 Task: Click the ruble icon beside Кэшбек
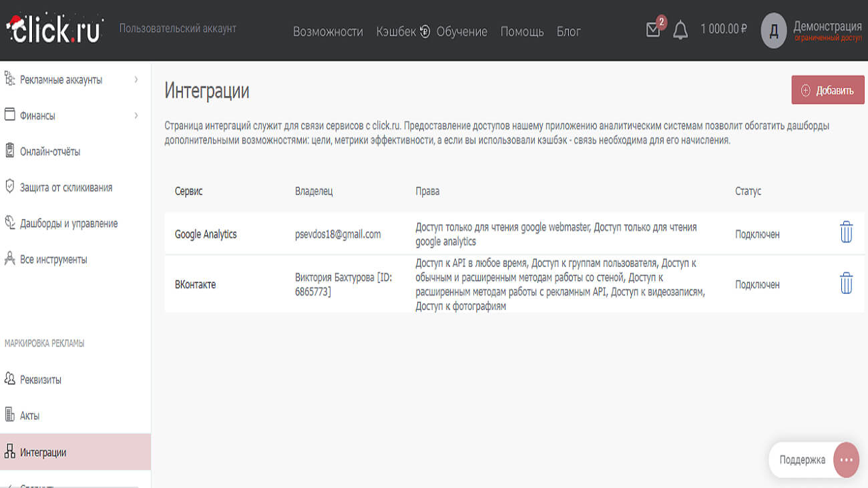point(425,31)
